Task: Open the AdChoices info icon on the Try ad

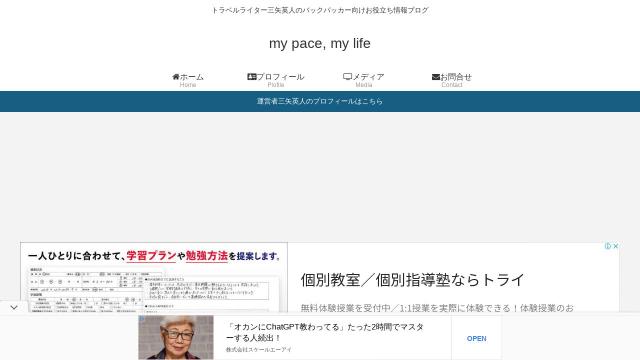Action: click(x=608, y=246)
